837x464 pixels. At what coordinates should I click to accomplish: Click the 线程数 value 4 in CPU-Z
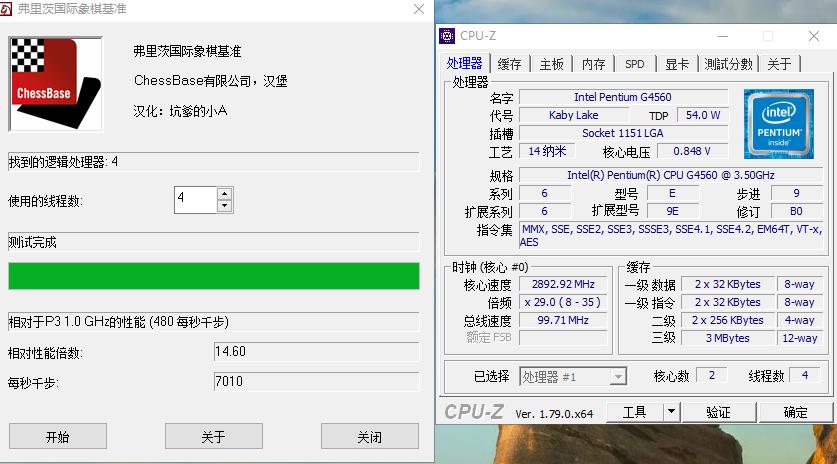(805, 375)
